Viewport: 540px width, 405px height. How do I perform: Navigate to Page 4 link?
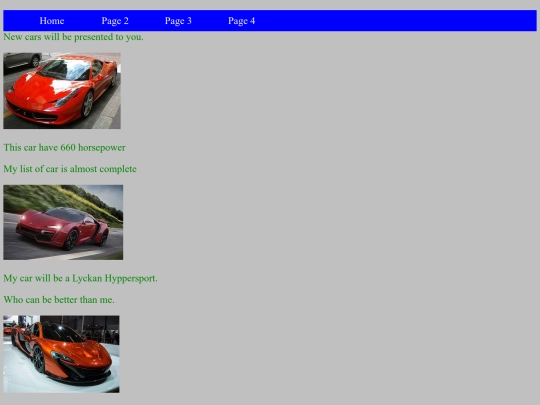click(241, 21)
